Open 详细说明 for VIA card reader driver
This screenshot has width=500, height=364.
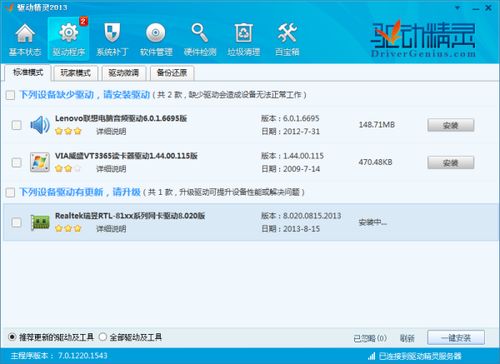coord(111,169)
